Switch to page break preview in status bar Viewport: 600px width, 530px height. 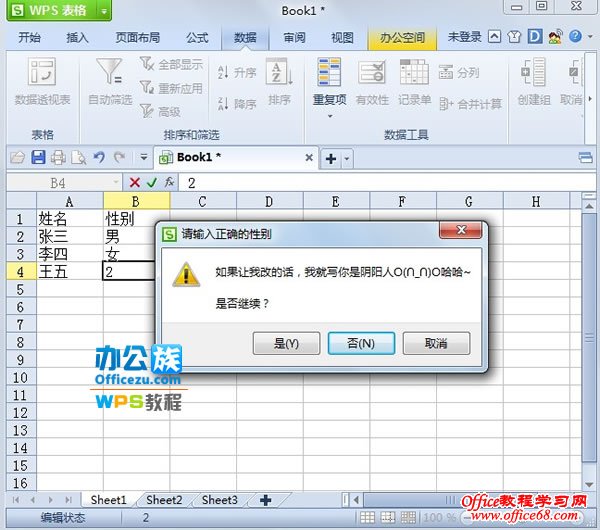point(408,518)
